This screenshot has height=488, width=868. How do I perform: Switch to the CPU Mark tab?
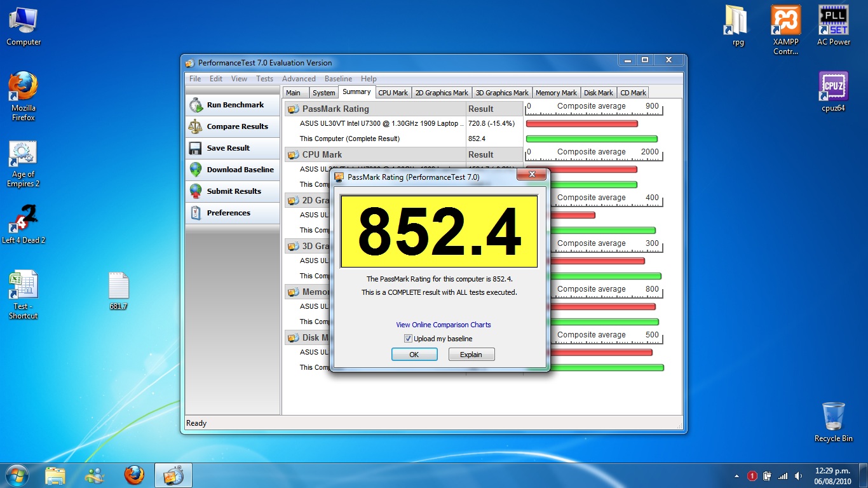[393, 93]
